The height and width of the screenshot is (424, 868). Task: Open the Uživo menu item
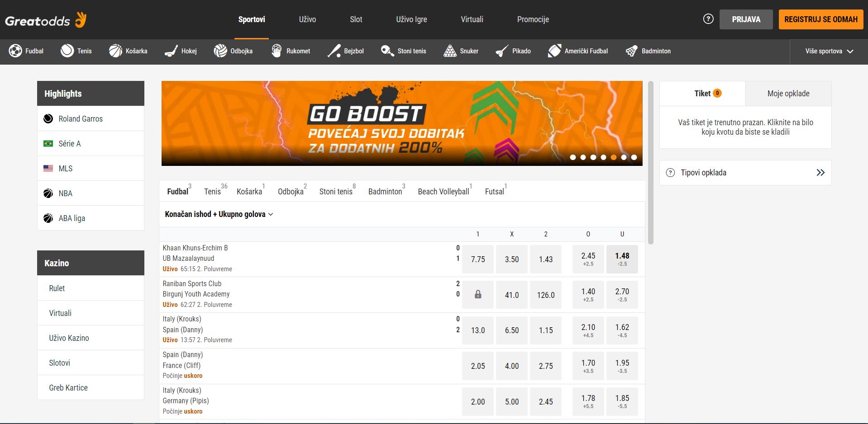(307, 19)
